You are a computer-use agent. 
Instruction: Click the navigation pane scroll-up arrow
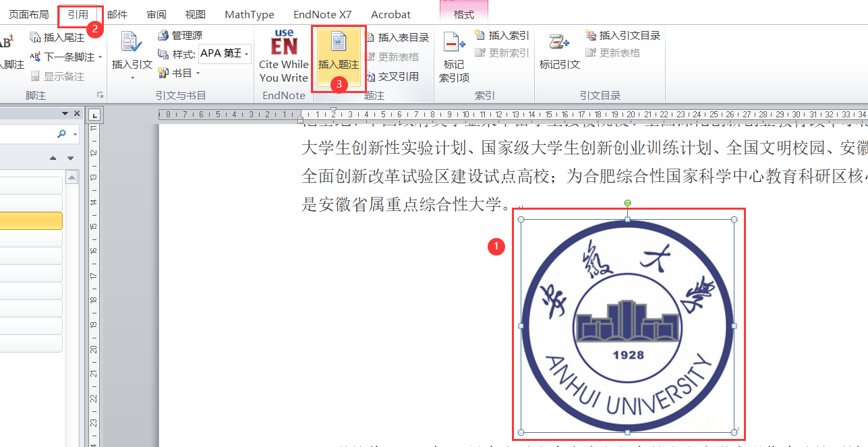coord(70,178)
